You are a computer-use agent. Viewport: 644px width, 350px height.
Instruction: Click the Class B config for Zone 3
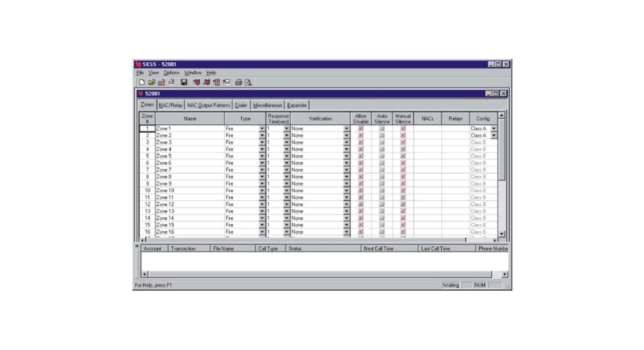point(484,143)
